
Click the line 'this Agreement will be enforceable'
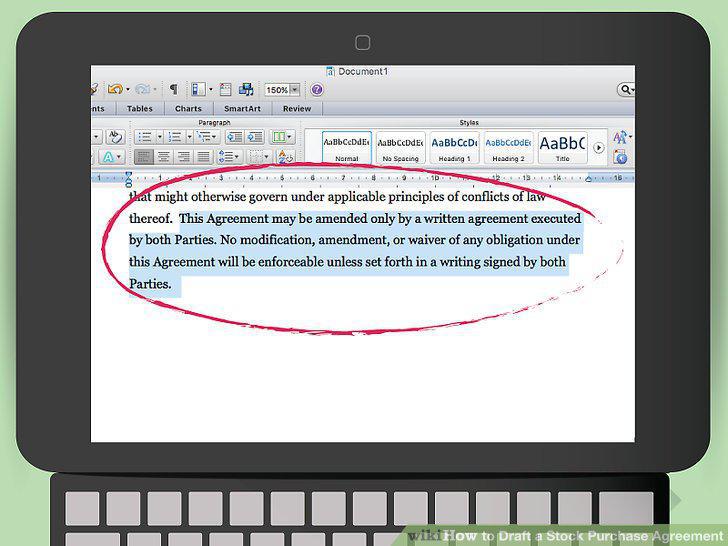pyautogui.click(x=347, y=262)
